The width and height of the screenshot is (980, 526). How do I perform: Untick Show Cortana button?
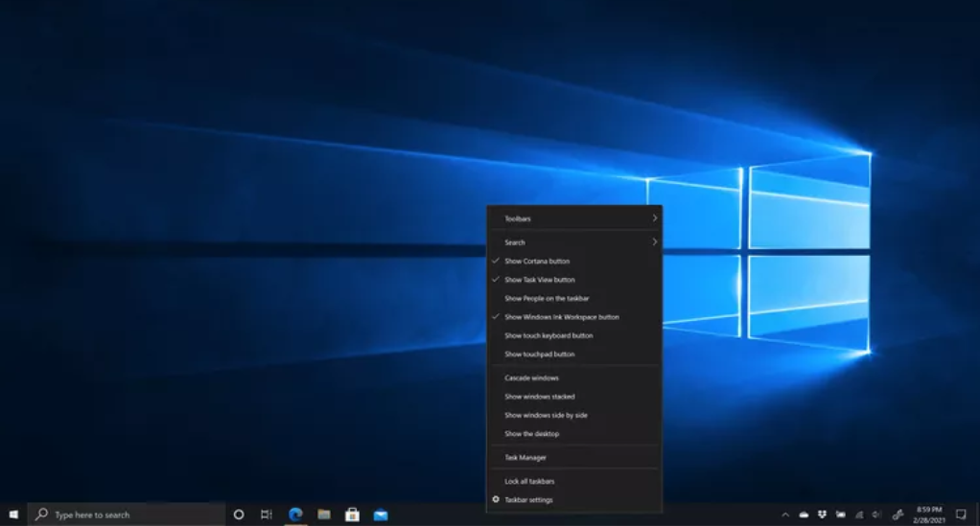pos(574,262)
